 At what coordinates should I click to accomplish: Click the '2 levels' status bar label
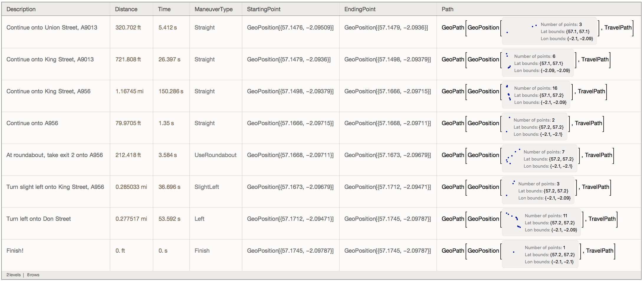coord(14,275)
